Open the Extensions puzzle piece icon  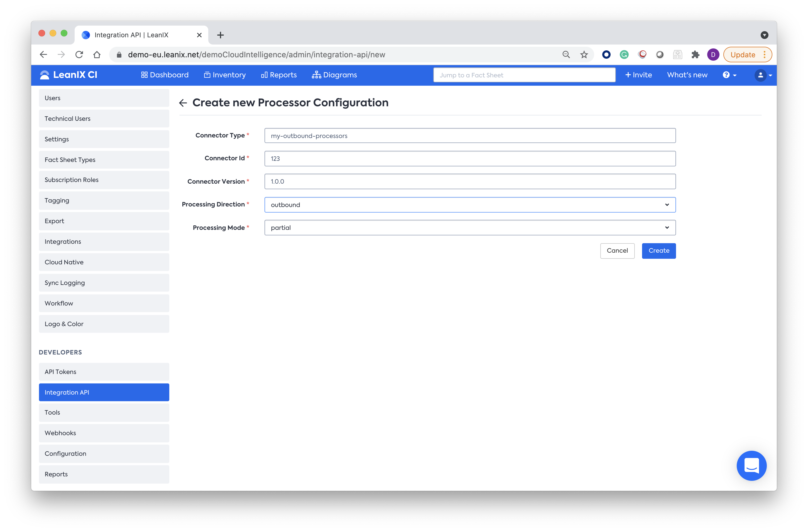pos(695,55)
